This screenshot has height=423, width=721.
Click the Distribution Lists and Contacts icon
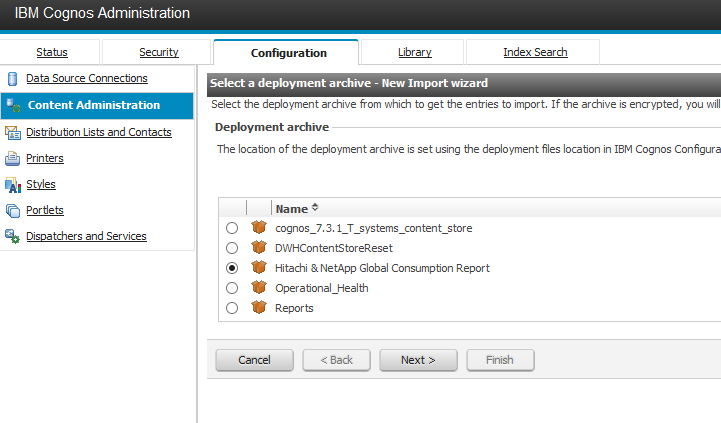click(13, 132)
